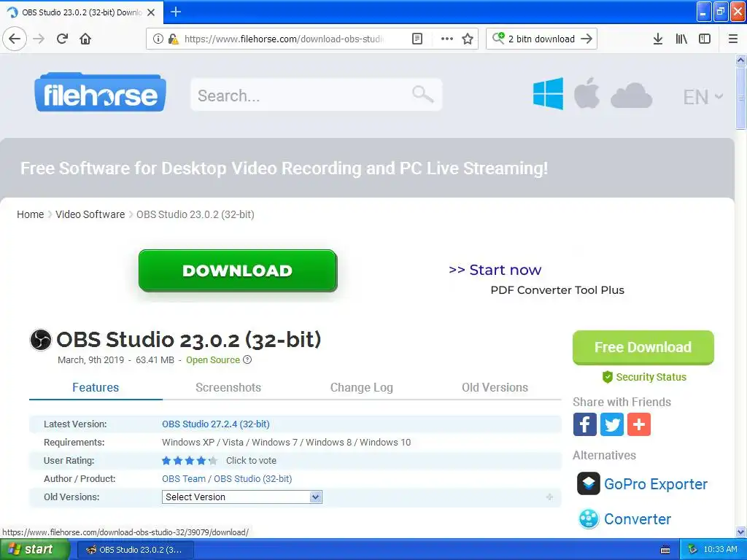The image size is (747, 560).
Task: Open the browser home page
Action: click(x=85, y=39)
